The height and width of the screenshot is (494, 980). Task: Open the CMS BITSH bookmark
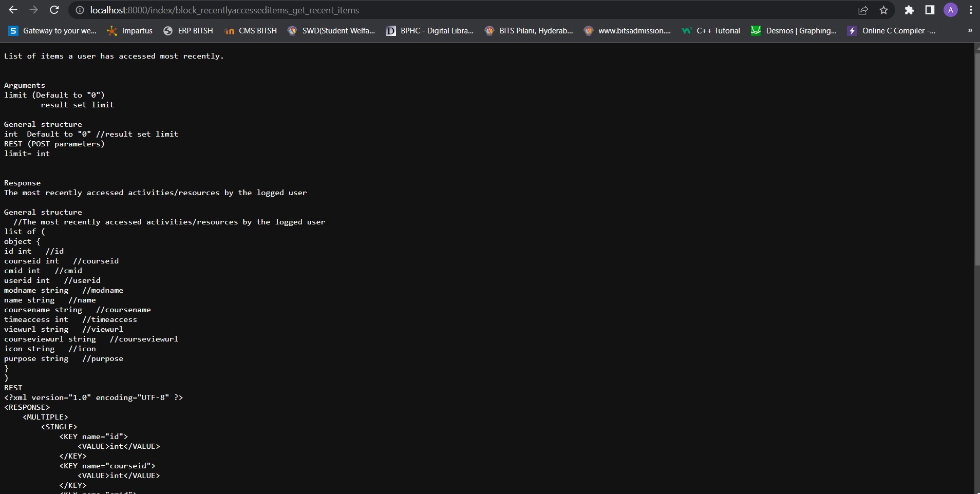[251, 31]
